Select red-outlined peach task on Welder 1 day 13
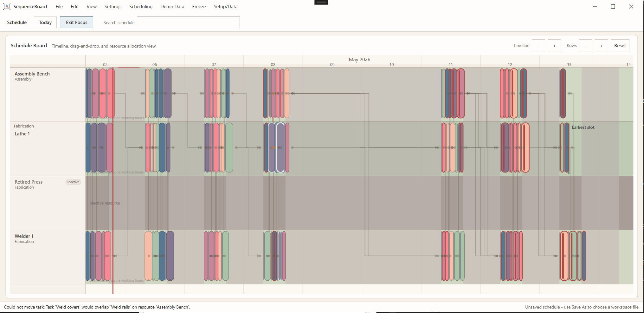The width and height of the screenshot is (644, 313). (564, 256)
